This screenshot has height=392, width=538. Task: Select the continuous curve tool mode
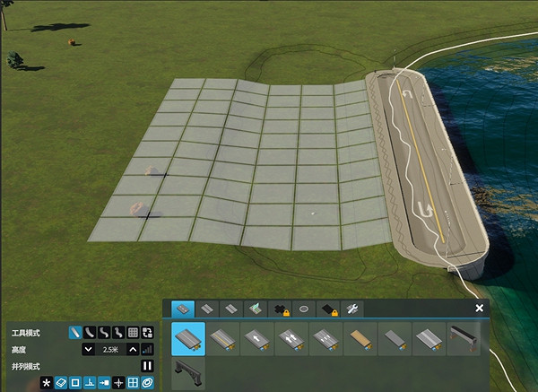pyautogui.click(x=118, y=333)
